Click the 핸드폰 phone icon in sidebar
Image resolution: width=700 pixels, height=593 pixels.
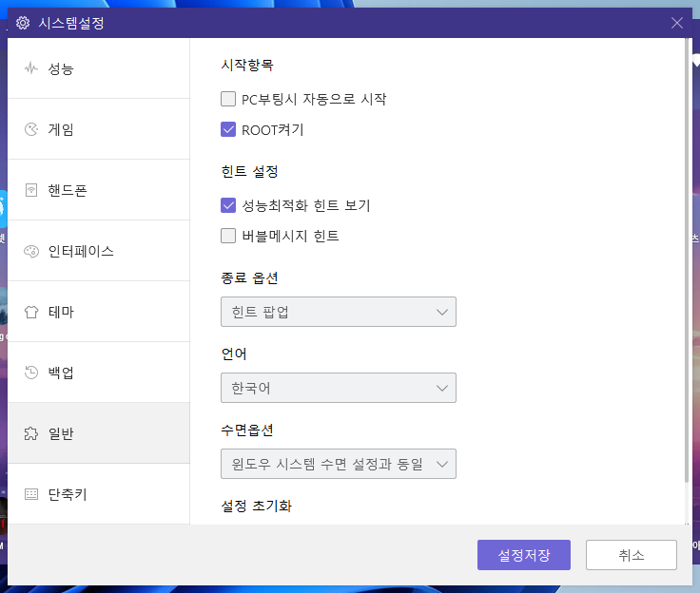31,190
